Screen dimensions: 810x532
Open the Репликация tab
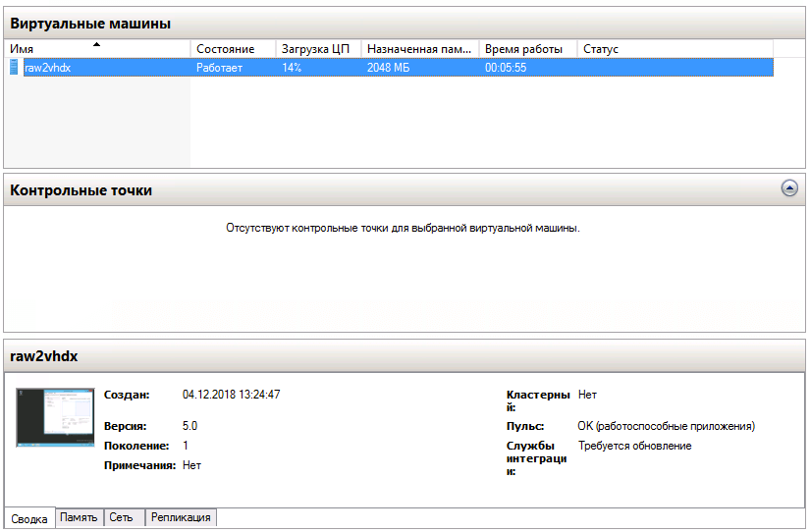coord(181,517)
